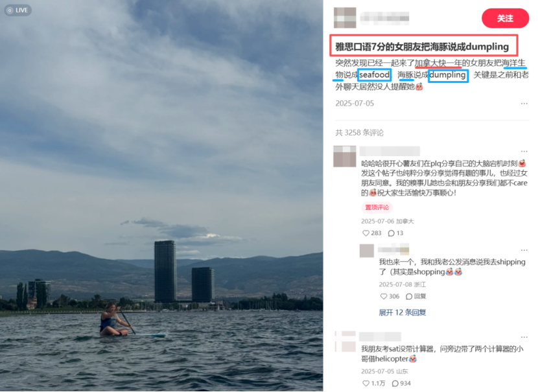538x392 pixels.
Task: Click the post author's blurred username
Action: click(384, 18)
